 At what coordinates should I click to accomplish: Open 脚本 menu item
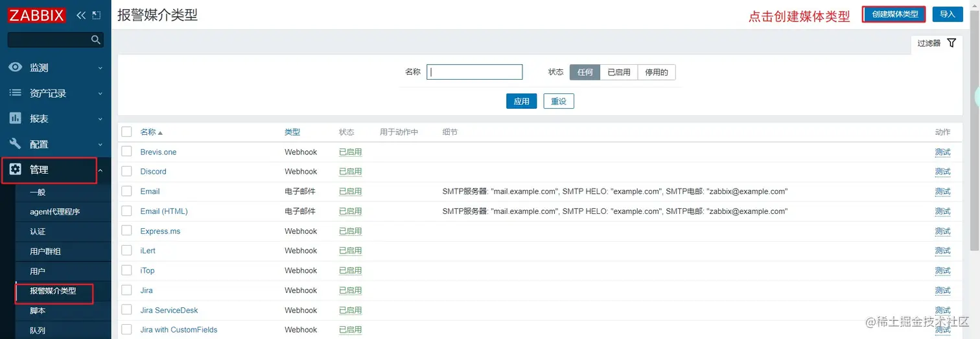(38, 310)
